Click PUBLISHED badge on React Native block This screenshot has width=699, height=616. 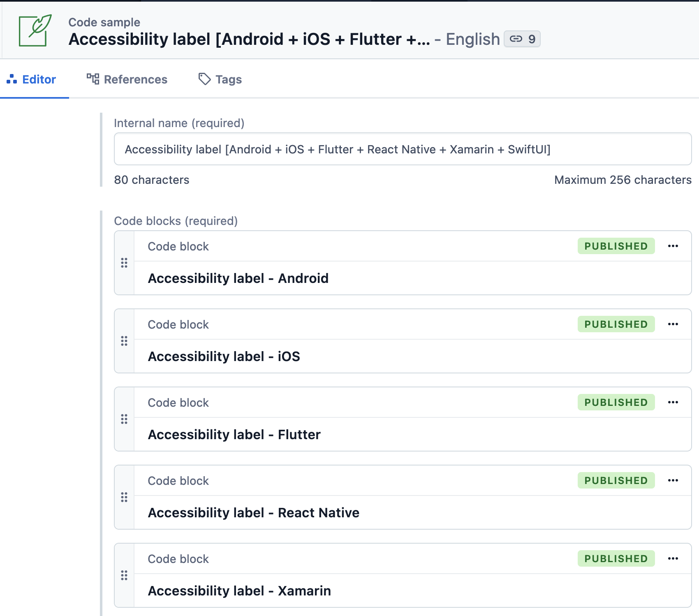[x=616, y=480]
